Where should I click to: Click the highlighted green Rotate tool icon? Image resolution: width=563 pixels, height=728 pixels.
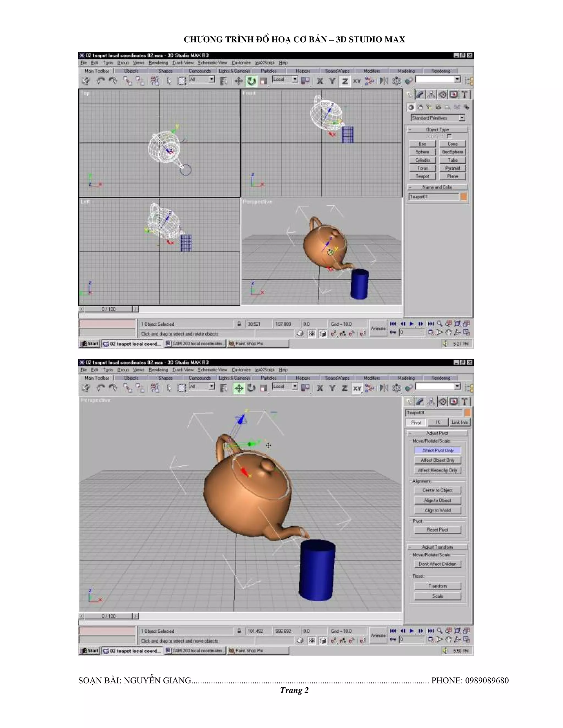point(251,81)
